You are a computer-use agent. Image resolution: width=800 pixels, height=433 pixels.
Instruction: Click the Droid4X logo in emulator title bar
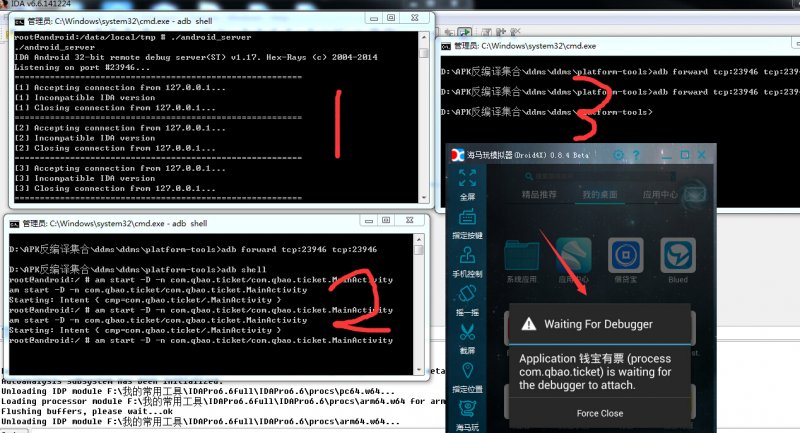click(458, 155)
